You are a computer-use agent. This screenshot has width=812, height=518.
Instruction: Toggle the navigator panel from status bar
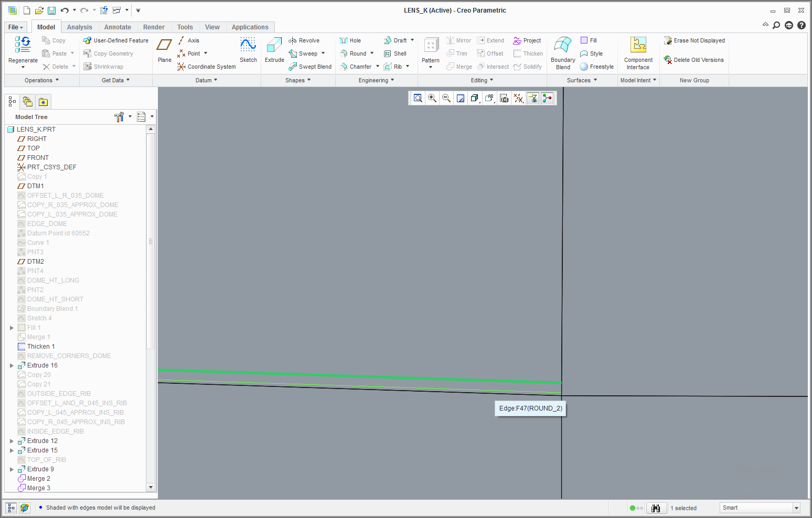point(11,508)
